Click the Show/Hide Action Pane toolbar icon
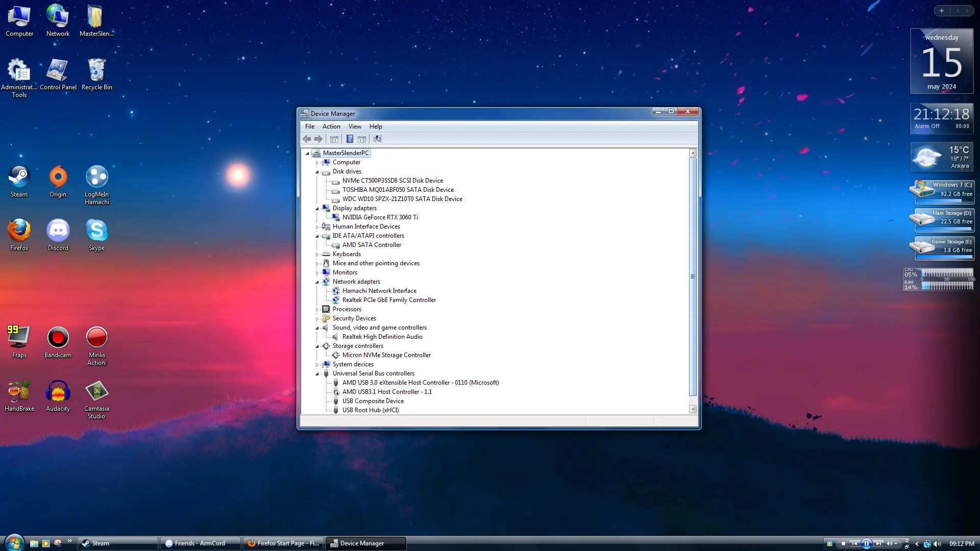 [362, 139]
